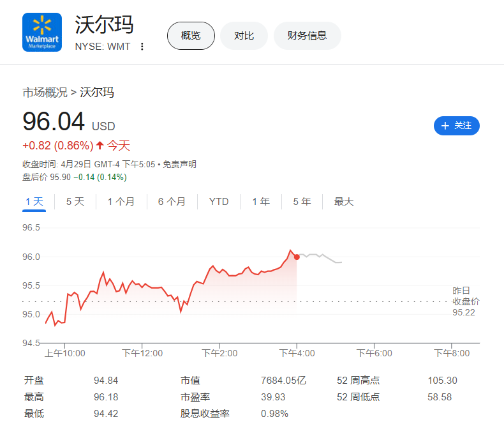Click the 市值 value 7684.05亿
The image size is (504, 431).
point(283,381)
